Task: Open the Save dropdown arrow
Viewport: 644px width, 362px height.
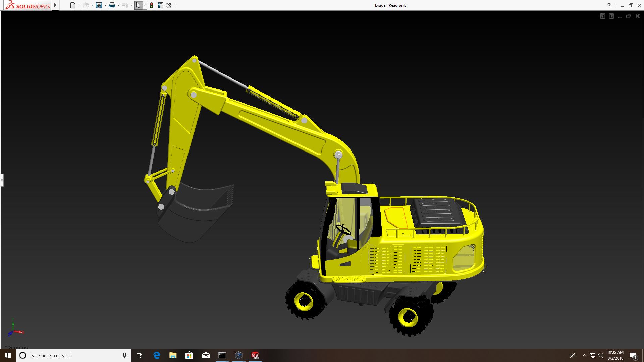Action: click(x=105, y=5)
